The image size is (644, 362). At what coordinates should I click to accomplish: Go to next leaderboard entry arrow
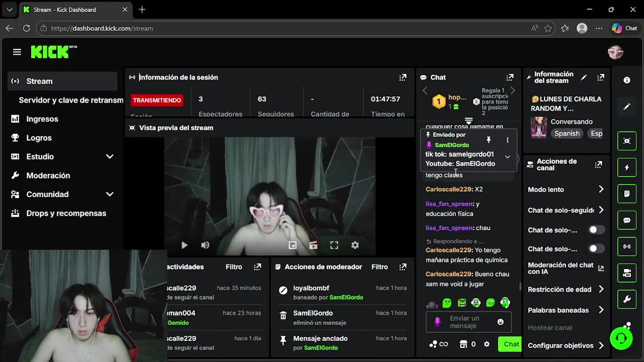pos(513,90)
